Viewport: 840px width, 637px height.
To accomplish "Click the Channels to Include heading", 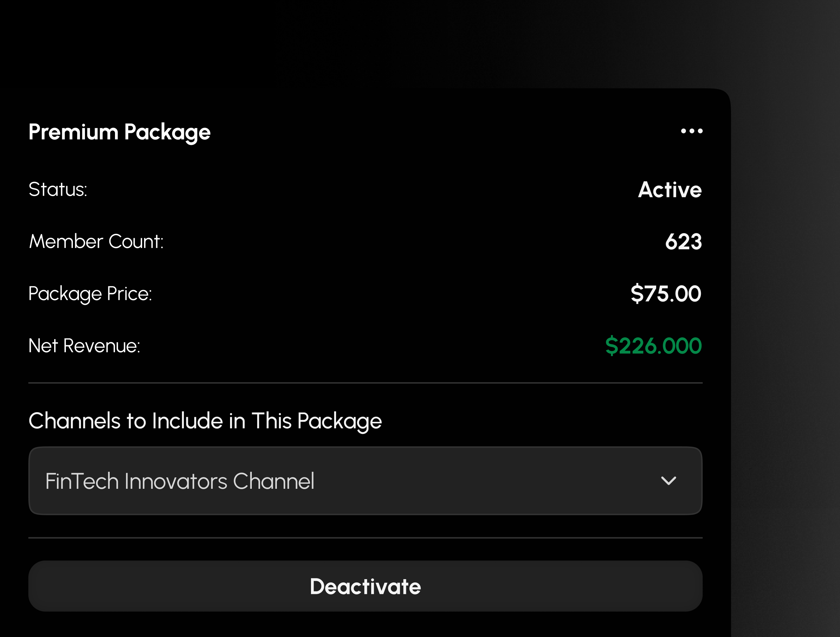I will point(205,421).
